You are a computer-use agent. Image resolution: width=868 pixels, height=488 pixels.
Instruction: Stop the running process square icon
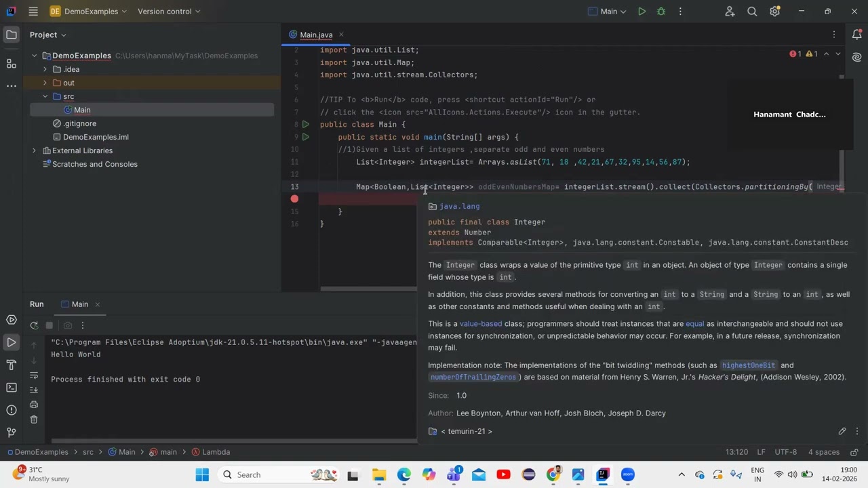[50, 325]
